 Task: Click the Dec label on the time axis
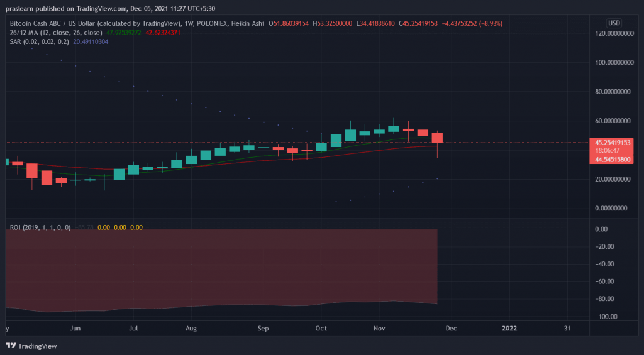pos(451,328)
